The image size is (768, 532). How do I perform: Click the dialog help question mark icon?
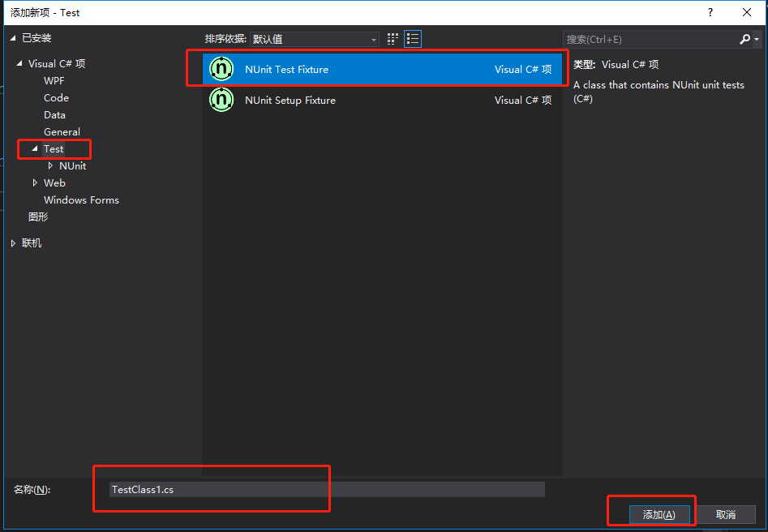710,12
